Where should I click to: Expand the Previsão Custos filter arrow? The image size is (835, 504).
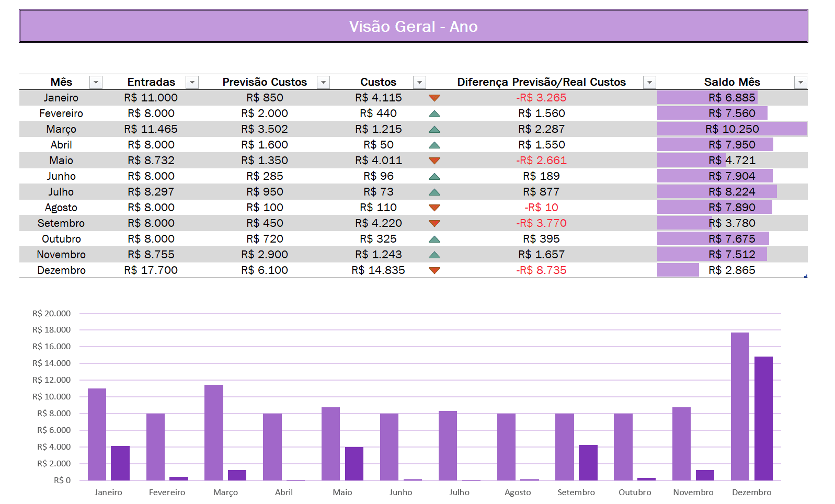point(324,83)
